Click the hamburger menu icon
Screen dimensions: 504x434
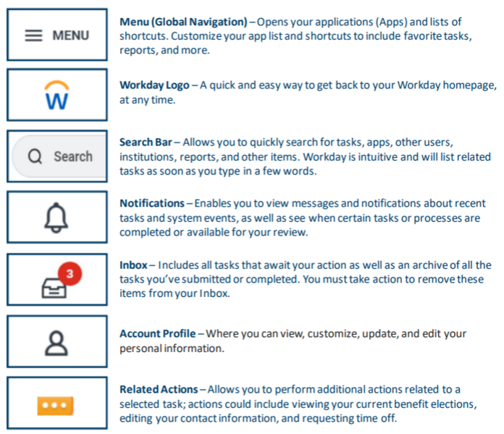pyautogui.click(x=33, y=36)
